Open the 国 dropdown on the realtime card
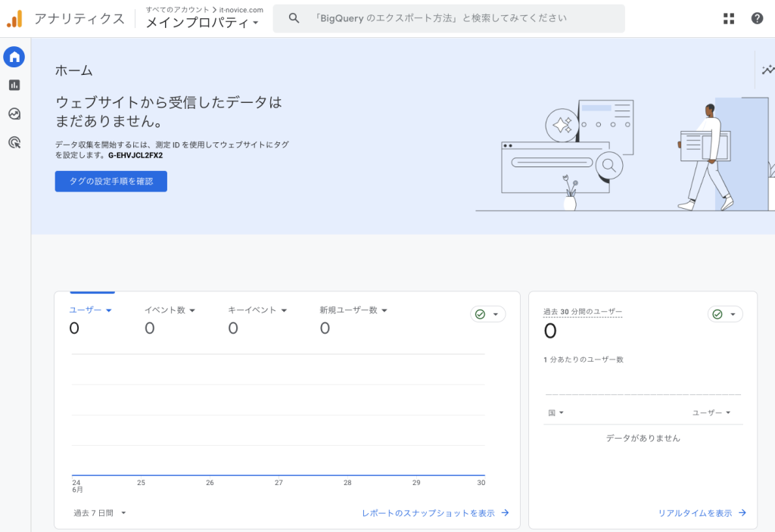 click(x=555, y=412)
